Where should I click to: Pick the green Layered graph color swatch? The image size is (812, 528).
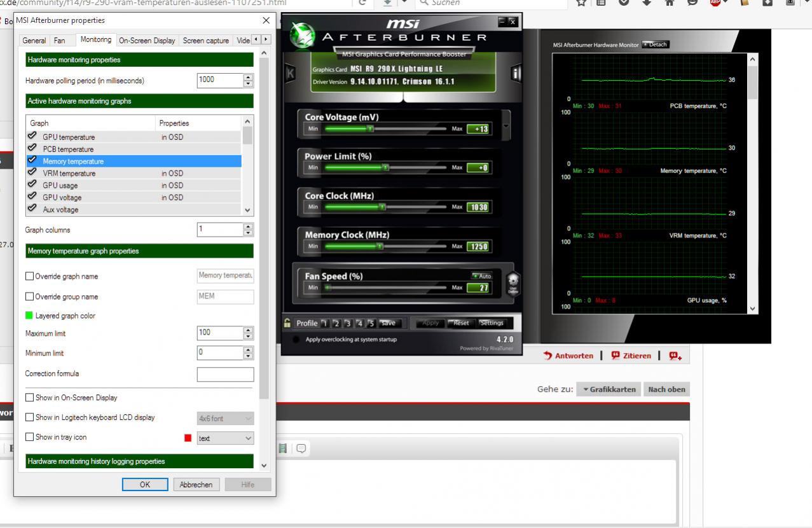click(29, 316)
